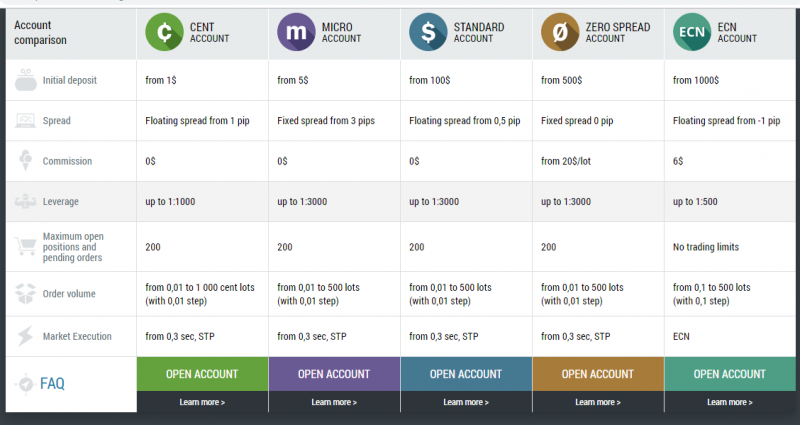
Task: Click the purple Micro Account icon
Action: click(x=296, y=32)
